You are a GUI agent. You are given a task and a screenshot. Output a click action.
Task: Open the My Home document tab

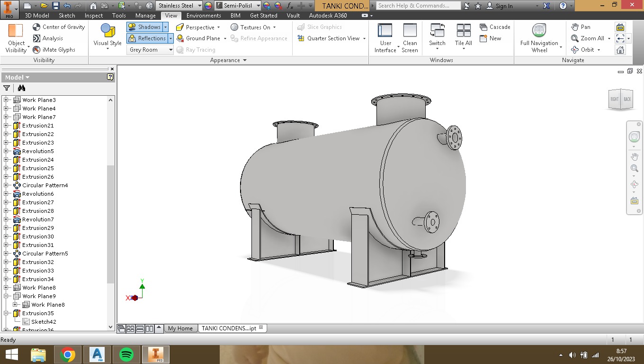tap(180, 328)
